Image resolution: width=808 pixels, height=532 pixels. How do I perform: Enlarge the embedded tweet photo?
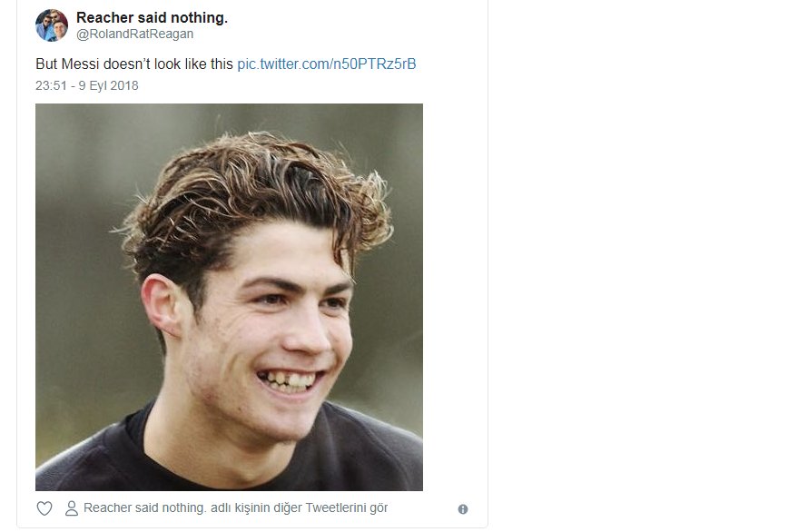[x=229, y=297]
